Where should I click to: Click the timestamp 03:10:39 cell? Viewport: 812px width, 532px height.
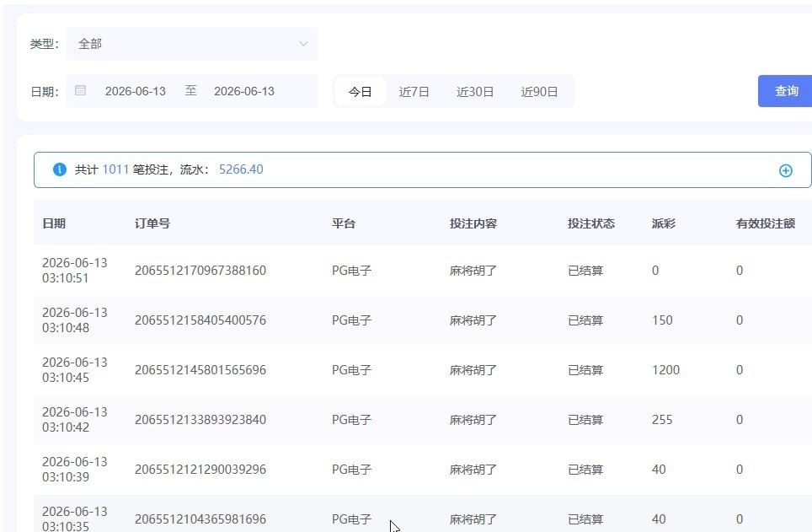tap(75, 470)
